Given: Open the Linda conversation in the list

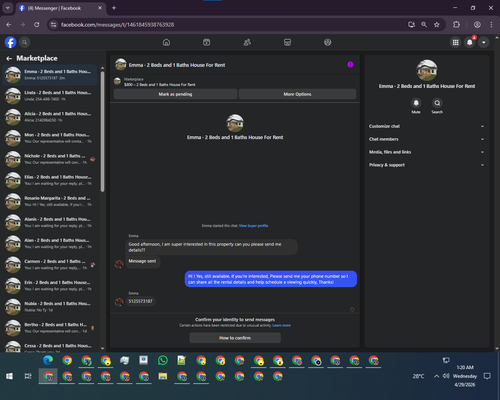Looking at the screenshot, I should point(50,96).
